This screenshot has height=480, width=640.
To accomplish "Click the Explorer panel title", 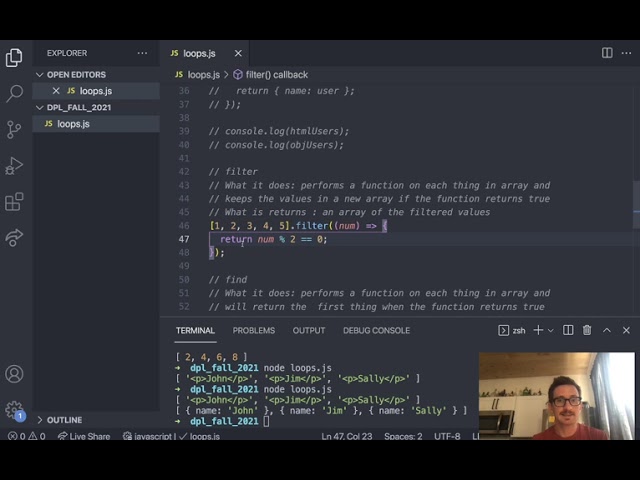I will tap(67, 53).
